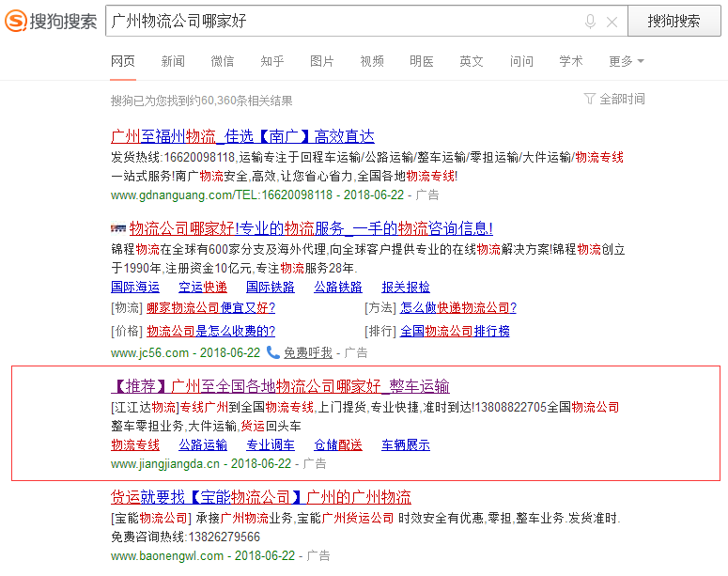Open the 专业调车 sublink
This screenshot has height=576, width=728.
point(271,445)
